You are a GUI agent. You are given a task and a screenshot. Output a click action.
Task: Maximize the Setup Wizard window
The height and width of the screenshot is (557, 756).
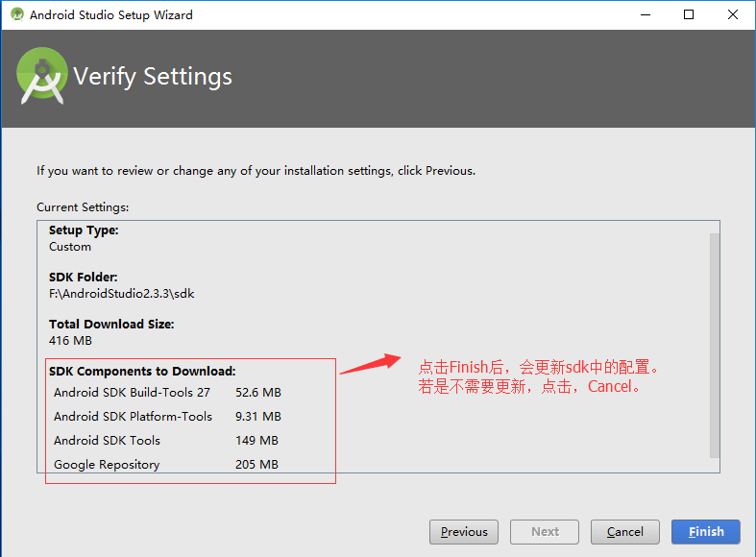point(689,14)
